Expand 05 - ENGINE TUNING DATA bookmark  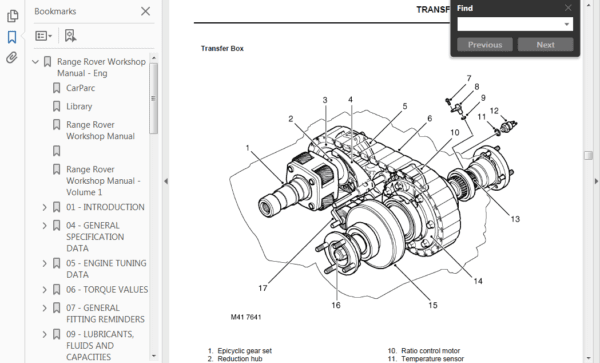coord(44,264)
